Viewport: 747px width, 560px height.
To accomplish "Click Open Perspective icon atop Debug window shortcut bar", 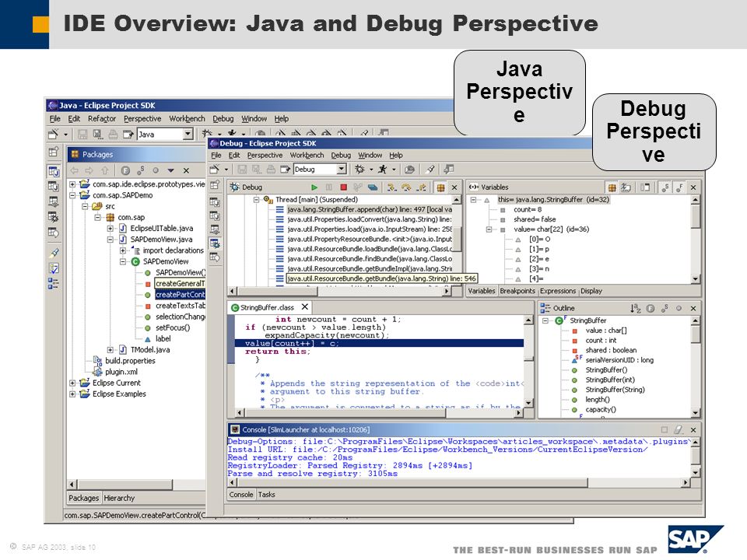I will click(x=215, y=185).
